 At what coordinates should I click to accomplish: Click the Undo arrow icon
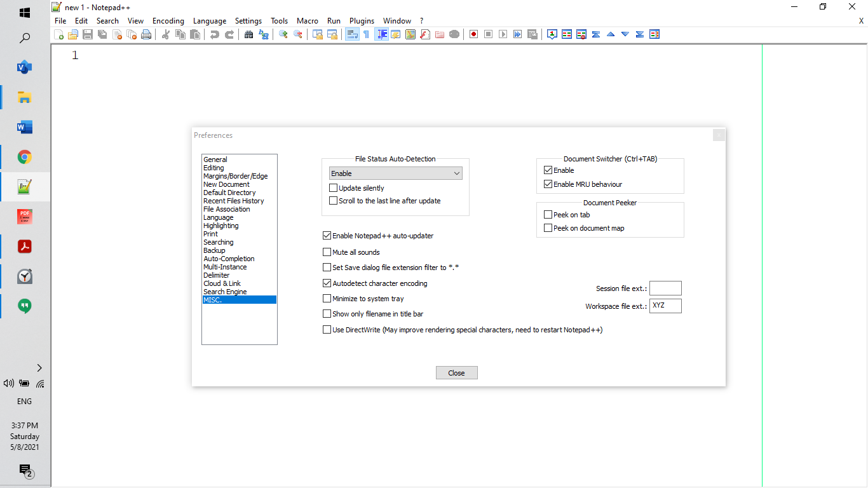coord(215,34)
